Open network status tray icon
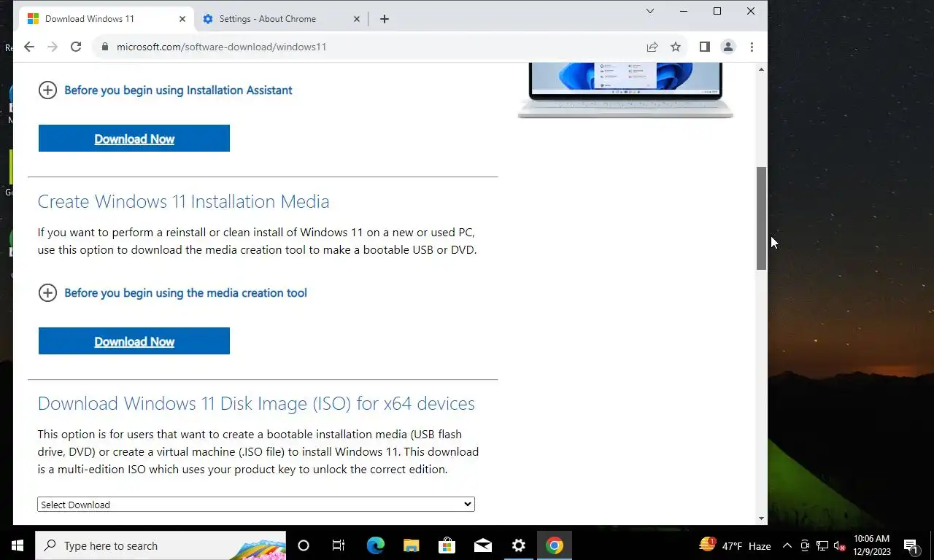Image resolution: width=934 pixels, height=560 pixels. [x=822, y=545]
